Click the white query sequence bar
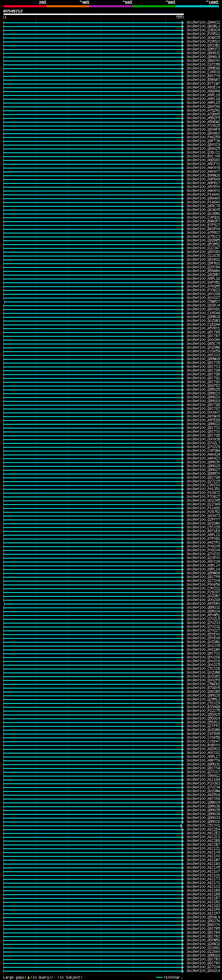The height and width of the screenshot is (980, 222). 94,14
